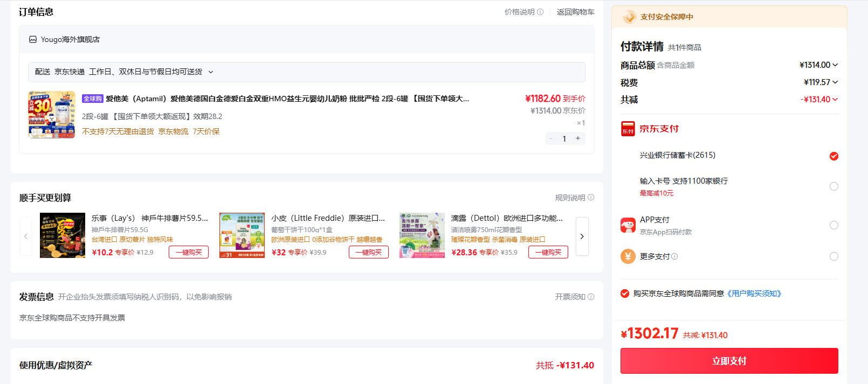868x384 pixels.
Task: Click 京东全球购商品不支持开具发票 text
Action: coord(72,318)
